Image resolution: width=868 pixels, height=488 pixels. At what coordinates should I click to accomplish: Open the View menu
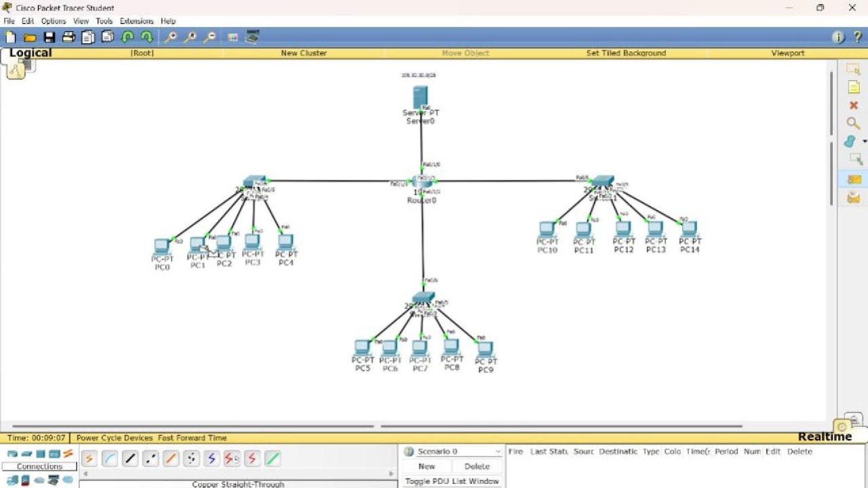(x=81, y=21)
